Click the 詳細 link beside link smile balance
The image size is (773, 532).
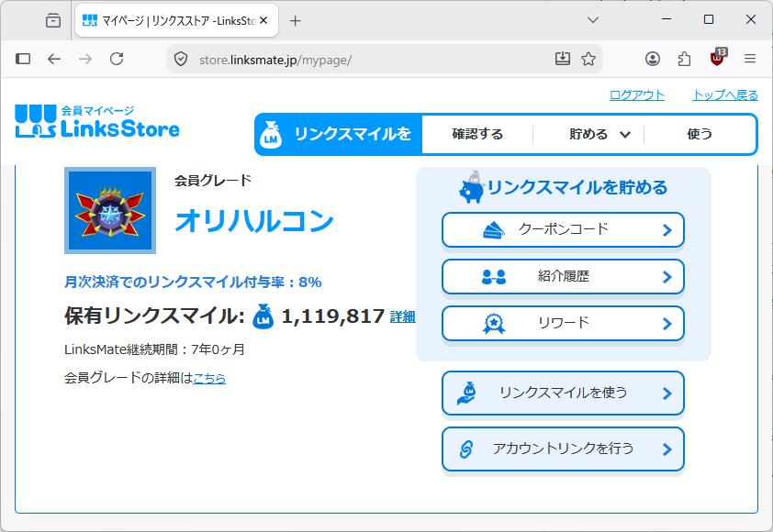click(402, 316)
